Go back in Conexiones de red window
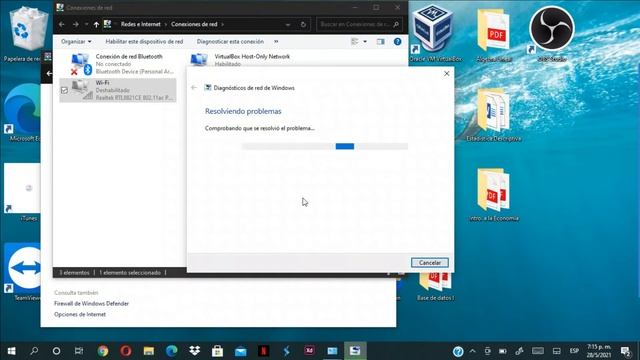The height and width of the screenshot is (360, 640). pyautogui.click(x=62, y=24)
